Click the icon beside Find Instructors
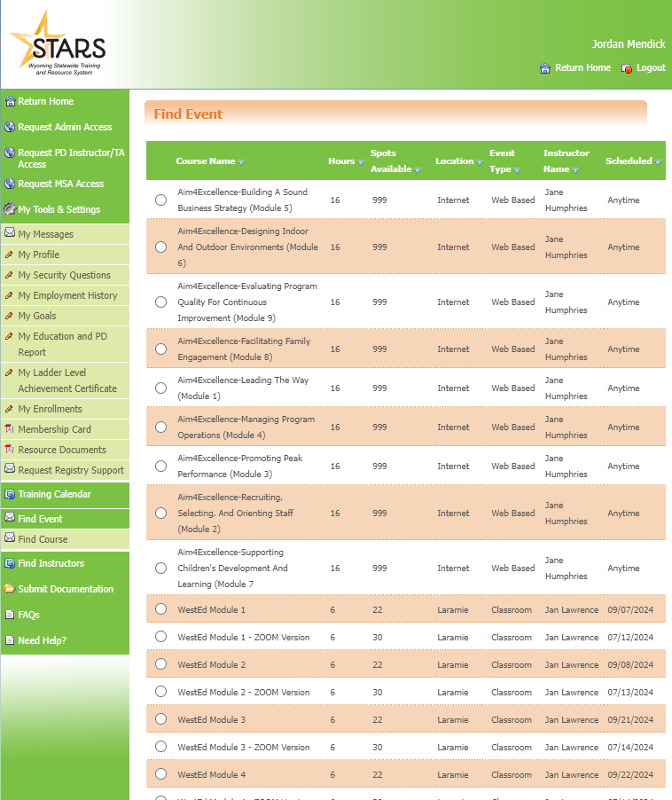 click(x=10, y=563)
